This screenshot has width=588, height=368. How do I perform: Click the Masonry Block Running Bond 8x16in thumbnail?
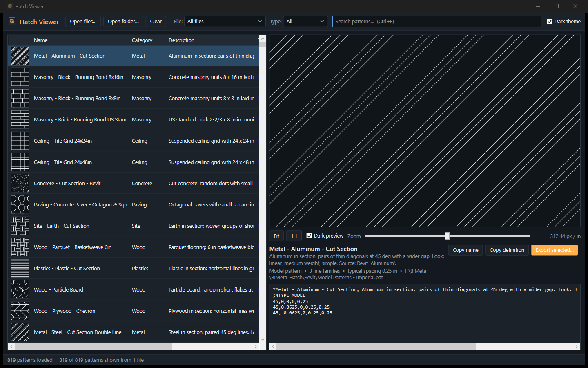[20, 77]
